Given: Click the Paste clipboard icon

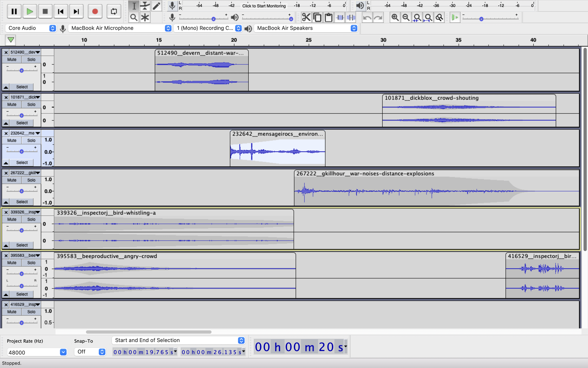Looking at the screenshot, I should [329, 18].
